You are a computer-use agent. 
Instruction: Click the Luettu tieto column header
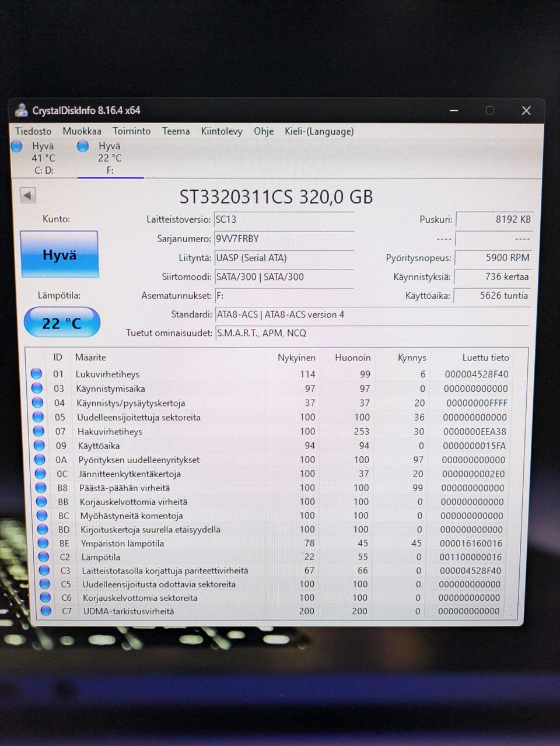click(x=485, y=358)
